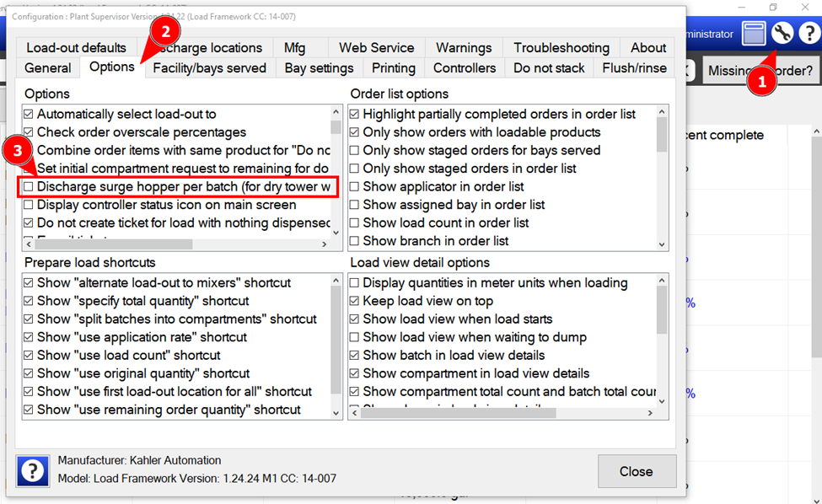Click the question mark help icon in header
Screen dimensions: 822x504
pyautogui.click(x=809, y=34)
